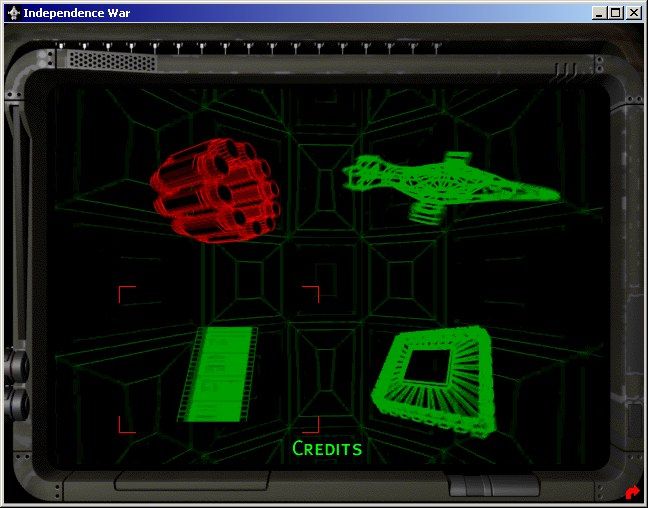
Task: Open the Independence War title bar icon
Action: 13,13
